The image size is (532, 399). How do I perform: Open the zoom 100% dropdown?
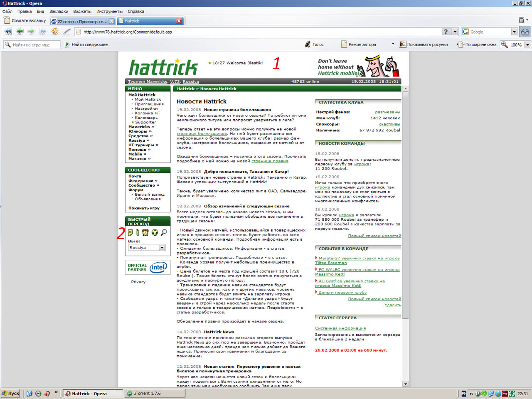click(x=527, y=44)
